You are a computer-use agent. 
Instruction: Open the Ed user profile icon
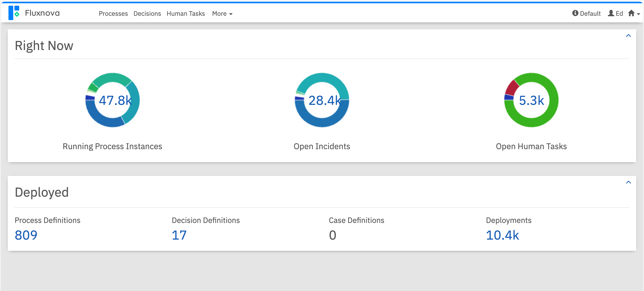point(611,13)
